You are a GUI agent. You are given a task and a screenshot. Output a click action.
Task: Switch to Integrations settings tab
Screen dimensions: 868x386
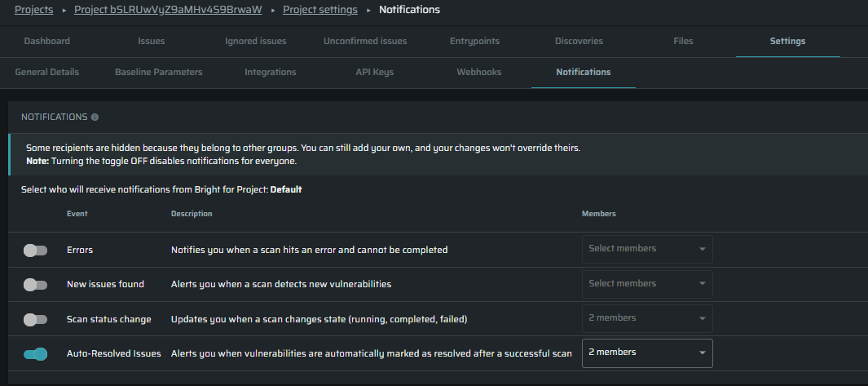[x=271, y=72]
